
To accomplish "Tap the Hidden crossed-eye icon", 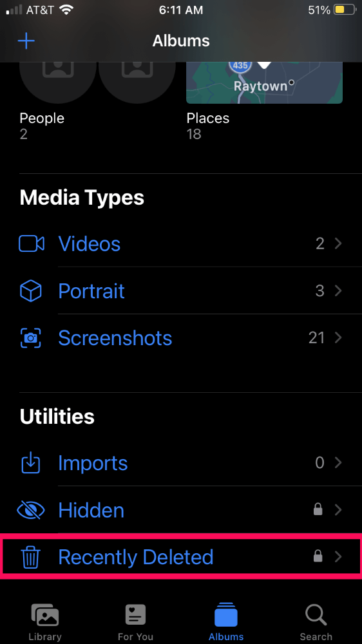I will [31, 510].
